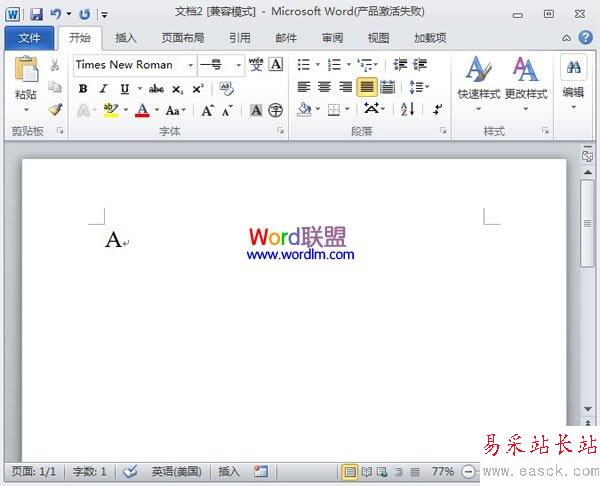Viewport: 600px width, 486px height.
Task: Switch to the 插入 tab
Action: (x=126, y=38)
